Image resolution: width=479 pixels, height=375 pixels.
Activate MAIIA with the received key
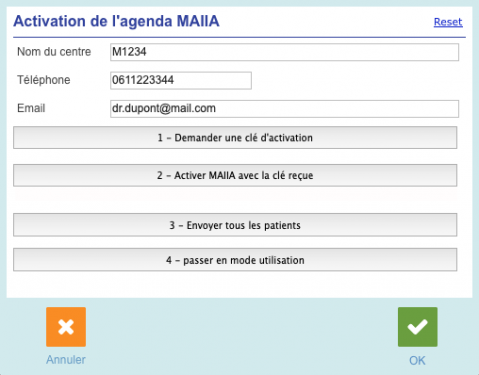235,175
